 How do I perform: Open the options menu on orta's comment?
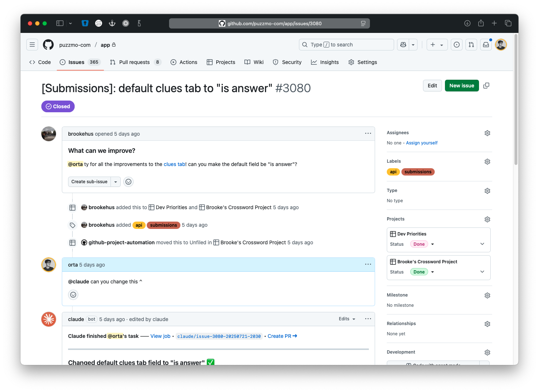368,264
